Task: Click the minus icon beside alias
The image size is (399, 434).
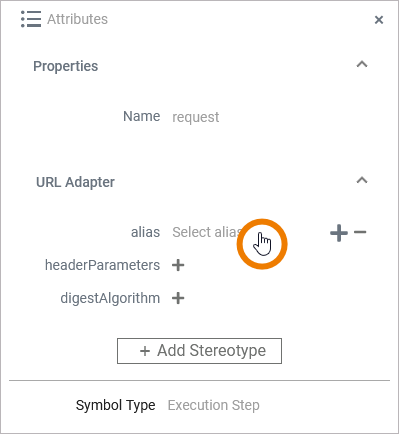Action: [x=360, y=232]
